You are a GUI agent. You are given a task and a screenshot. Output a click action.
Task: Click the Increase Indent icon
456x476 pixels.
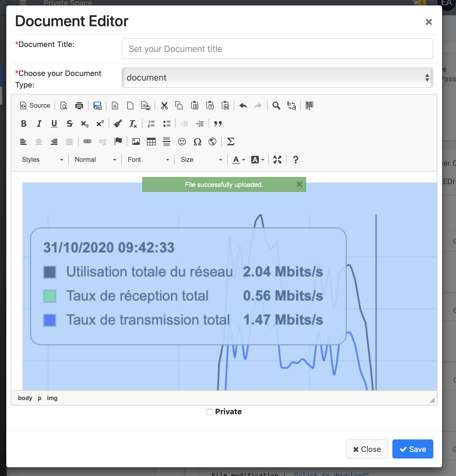200,124
